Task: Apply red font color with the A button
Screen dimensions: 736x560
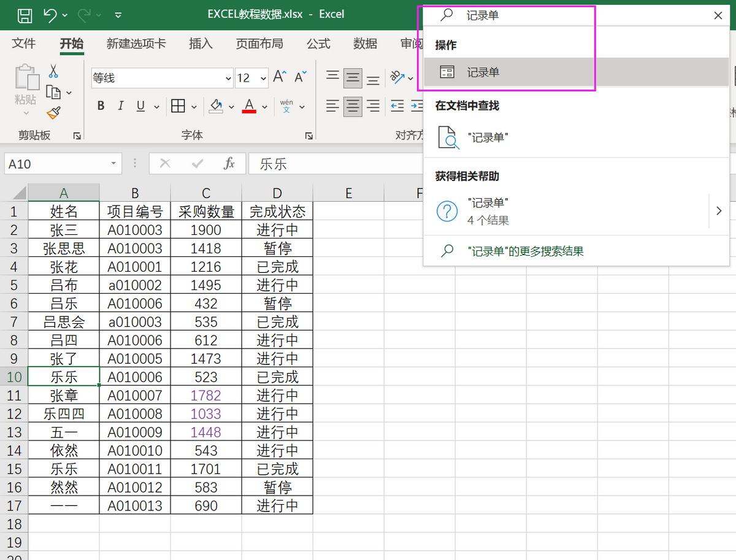Action: click(x=249, y=106)
